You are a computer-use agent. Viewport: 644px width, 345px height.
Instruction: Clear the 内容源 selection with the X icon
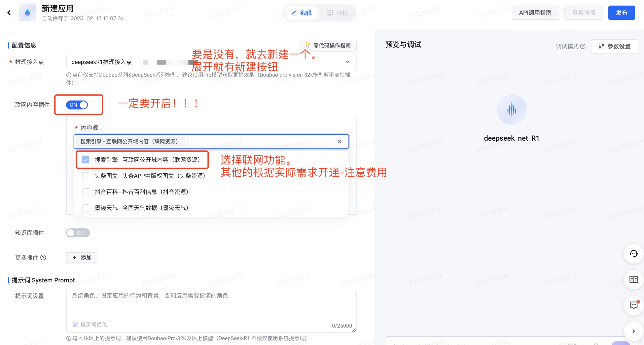[339, 142]
